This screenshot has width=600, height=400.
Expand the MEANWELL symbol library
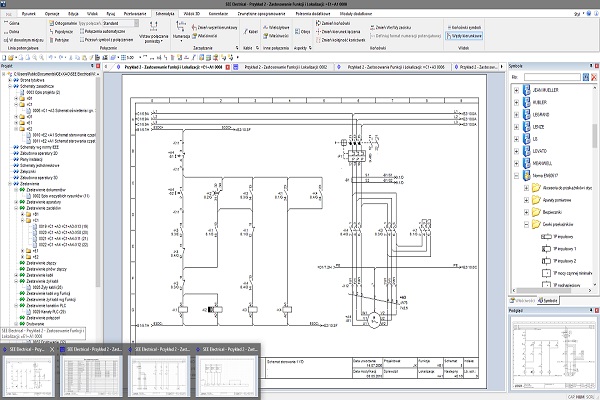(516, 163)
